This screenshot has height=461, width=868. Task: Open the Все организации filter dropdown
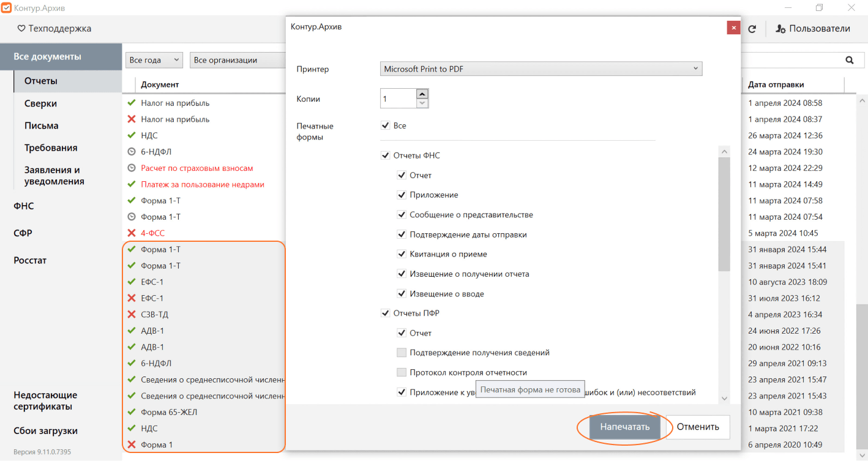tap(238, 60)
